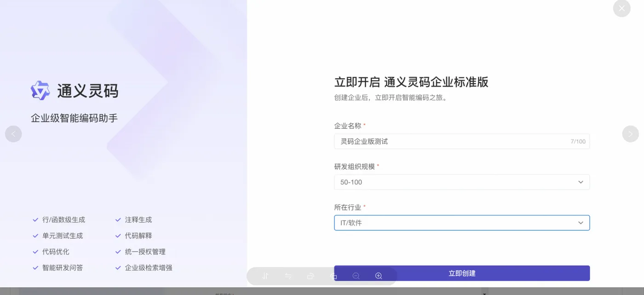Click the 立即开启 通义灵码企业标准版 heading
Viewport: 644px width, 295px height.
(x=411, y=82)
